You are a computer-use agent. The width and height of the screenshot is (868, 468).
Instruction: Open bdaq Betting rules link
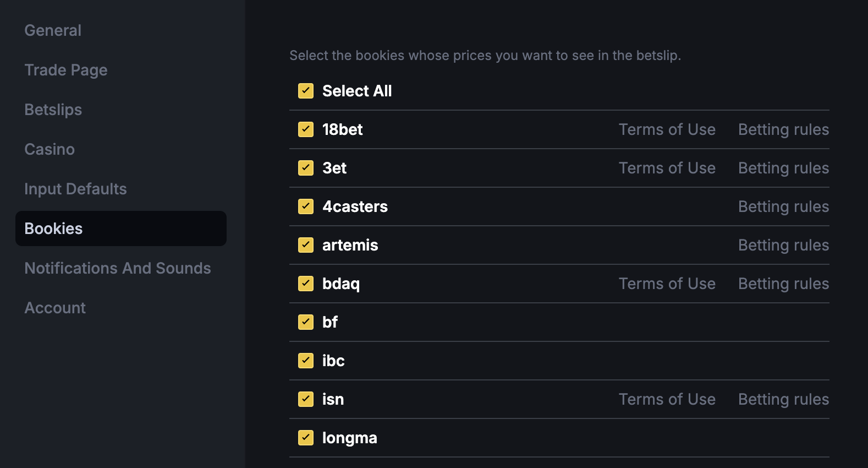click(783, 284)
